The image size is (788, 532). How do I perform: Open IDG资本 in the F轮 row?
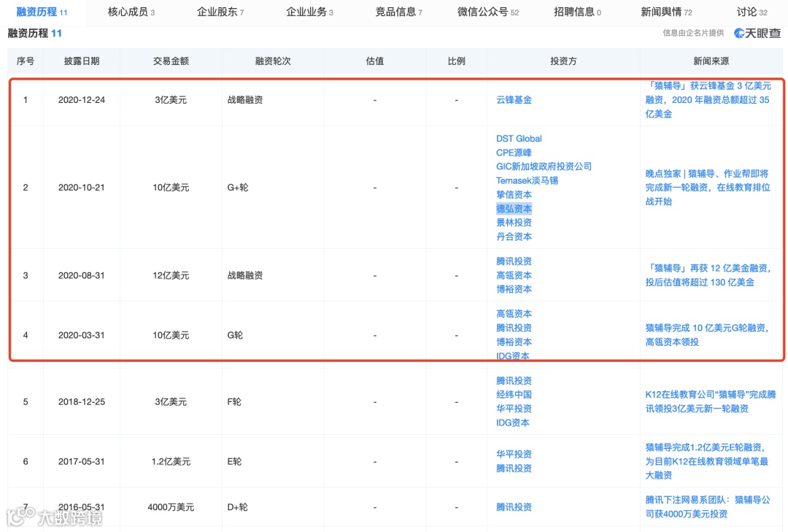513,423
